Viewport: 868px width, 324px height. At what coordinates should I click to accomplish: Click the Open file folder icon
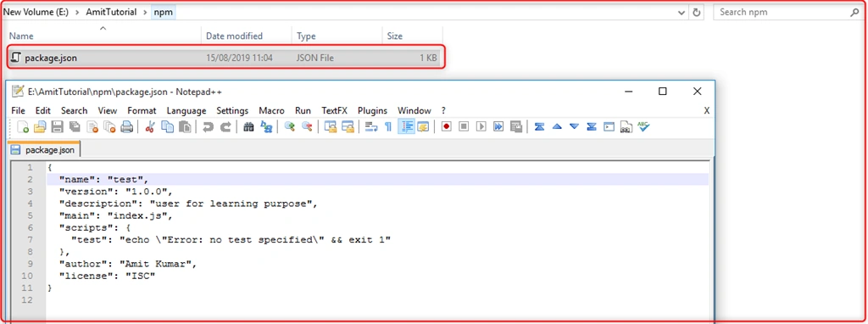pyautogui.click(x=40, y=127)
